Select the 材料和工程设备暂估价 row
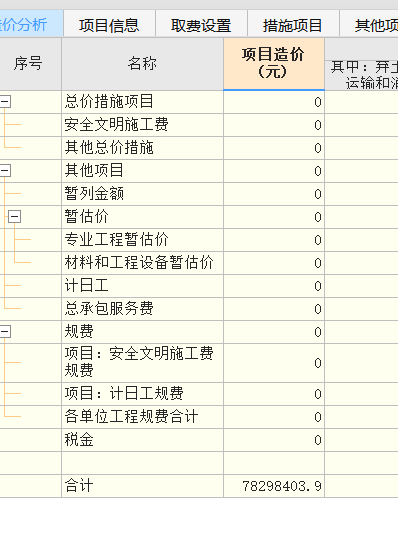Viewport: 398px width, 552px height. pyautogui.click(x=143, y=263)
